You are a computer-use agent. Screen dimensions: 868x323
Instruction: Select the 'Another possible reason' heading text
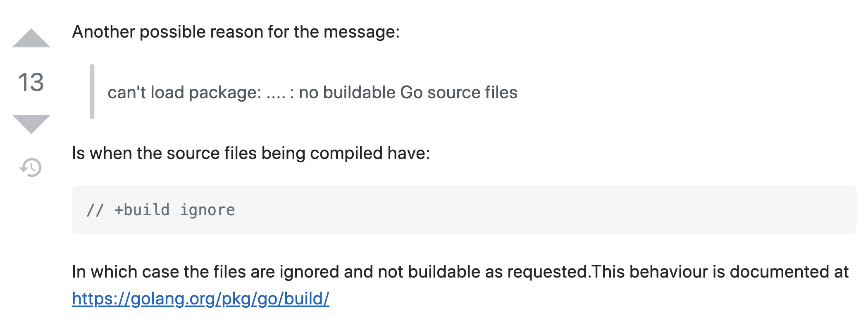point(236,33)
